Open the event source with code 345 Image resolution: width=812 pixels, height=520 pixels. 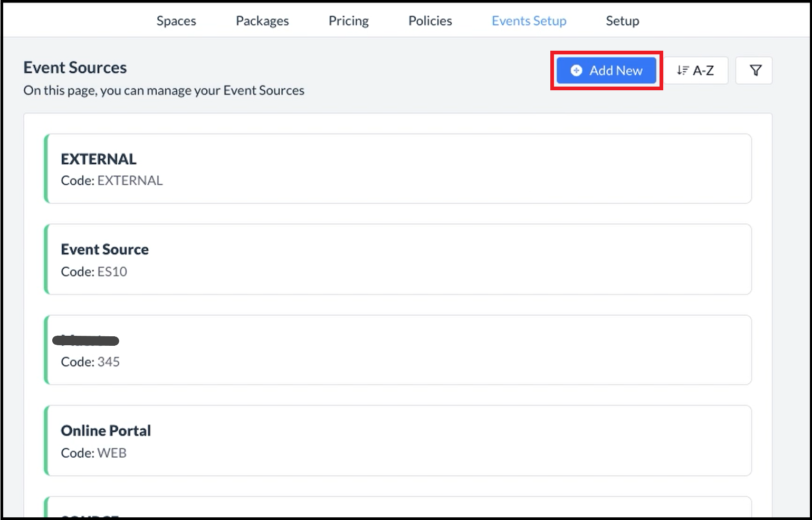tap(398, 350)
